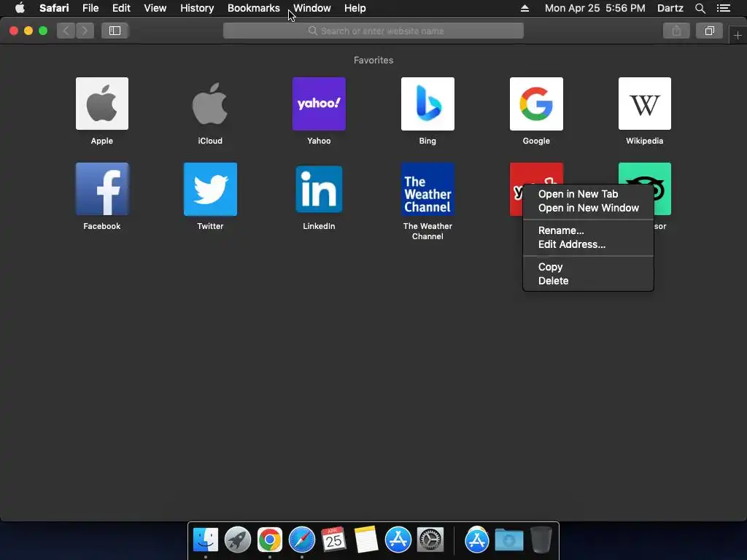Open the iCloud favorite tile
This screenshot has width=747, height=560.
[x=210, y=104]
